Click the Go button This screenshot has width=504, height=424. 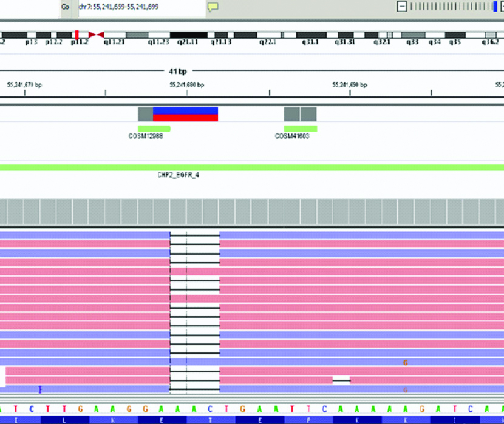66,7
